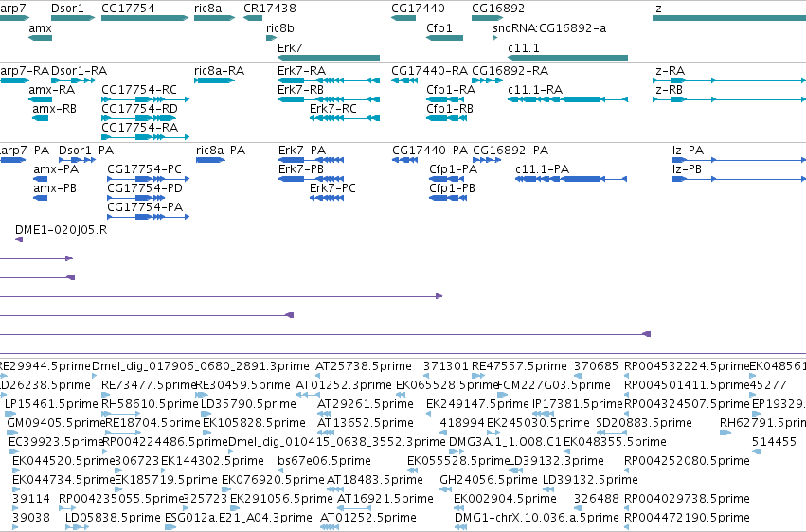Select the amx-RA transcript
Screen dimensions: 806x532
tap(40, 99)
